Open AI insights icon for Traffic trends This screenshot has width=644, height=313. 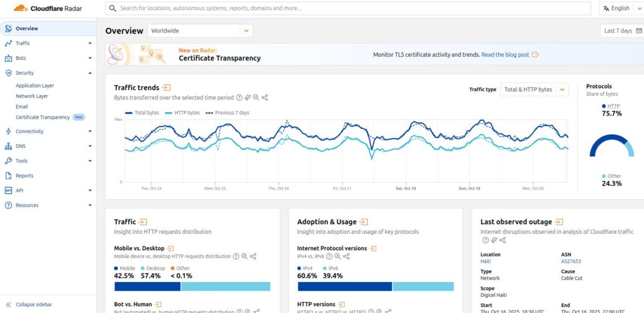coord(248,98)
